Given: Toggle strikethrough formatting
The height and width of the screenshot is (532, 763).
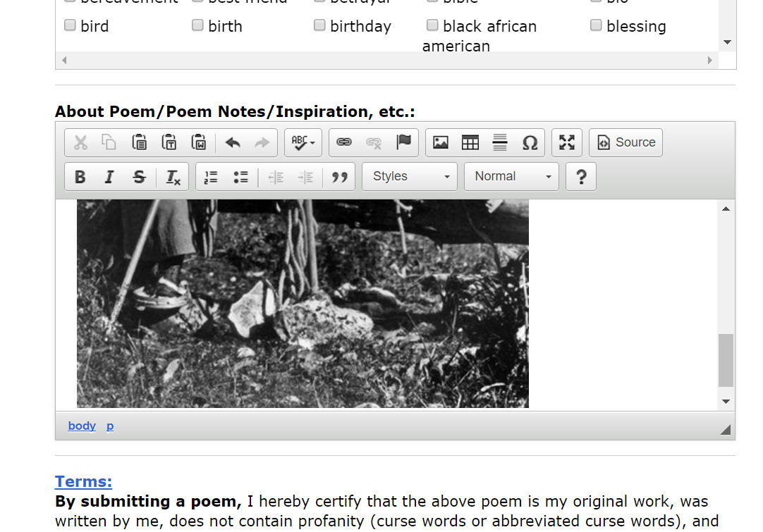Looking at the screenshot, I should (x=139, y=177).
